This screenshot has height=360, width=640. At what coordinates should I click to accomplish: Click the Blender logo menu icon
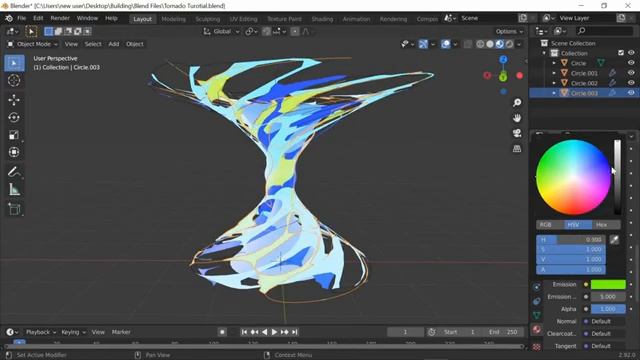pos(9,18)
